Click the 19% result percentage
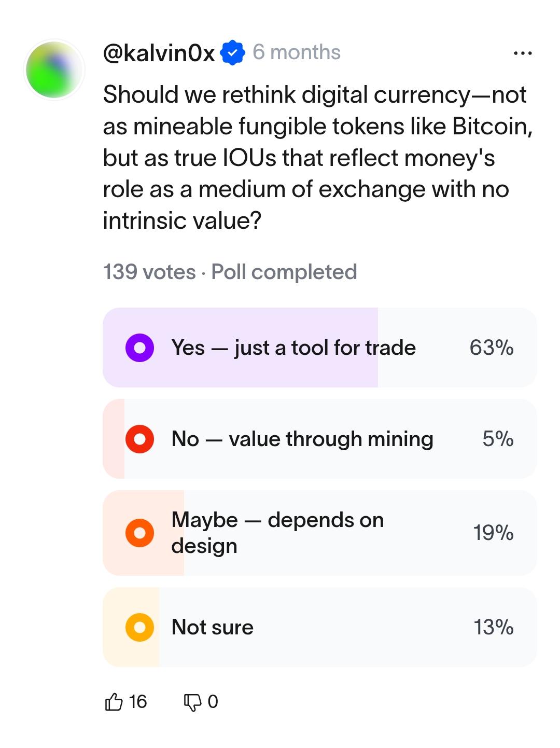 [493, 533]
